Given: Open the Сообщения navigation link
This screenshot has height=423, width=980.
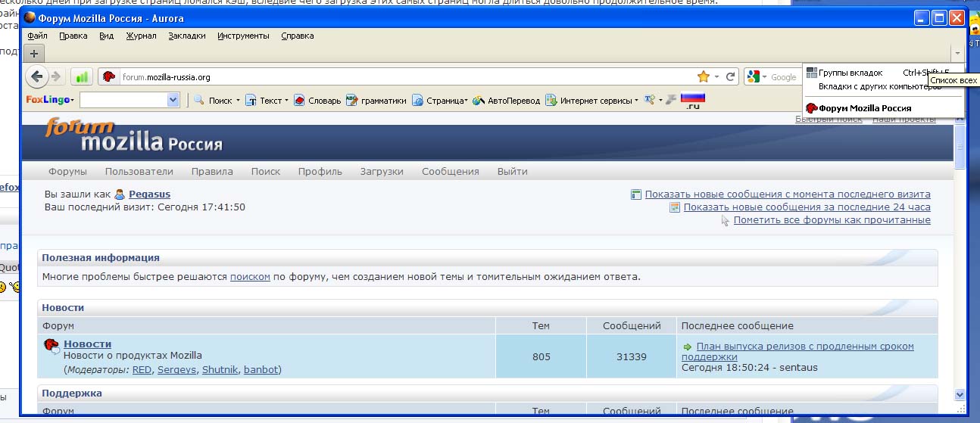Looking at the screenshot, I should (x=451, y=171).
